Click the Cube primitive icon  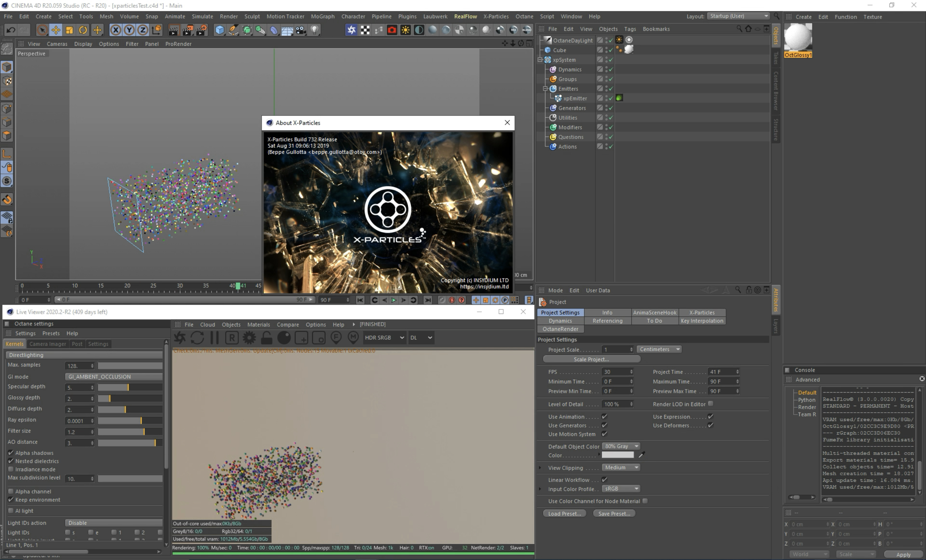click(x=220, y=30)
